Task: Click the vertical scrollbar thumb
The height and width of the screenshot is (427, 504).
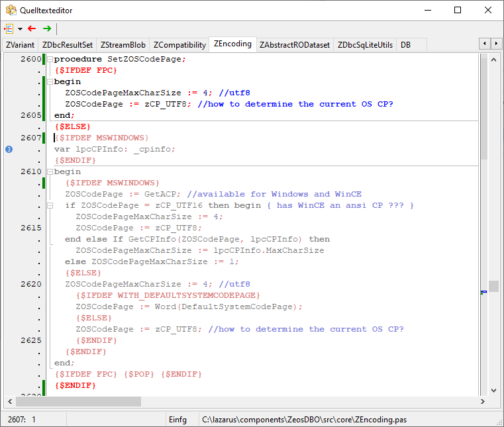Action: point(493,286)
